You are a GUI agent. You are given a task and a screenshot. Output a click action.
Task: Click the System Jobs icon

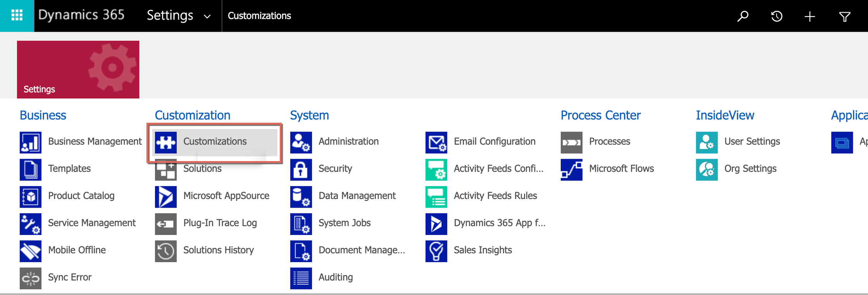point(301,224)
